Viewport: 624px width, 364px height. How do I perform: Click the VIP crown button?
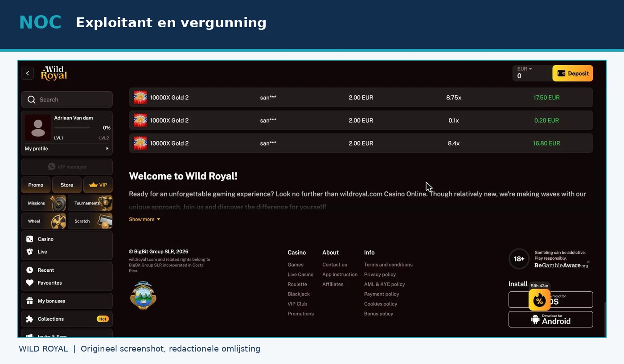tap(98, 185)
